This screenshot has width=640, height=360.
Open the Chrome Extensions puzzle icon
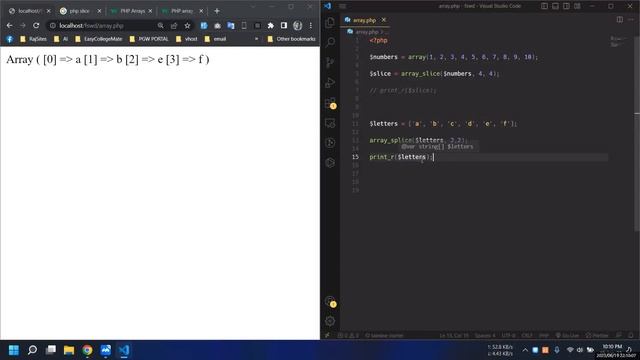(270, 25)
